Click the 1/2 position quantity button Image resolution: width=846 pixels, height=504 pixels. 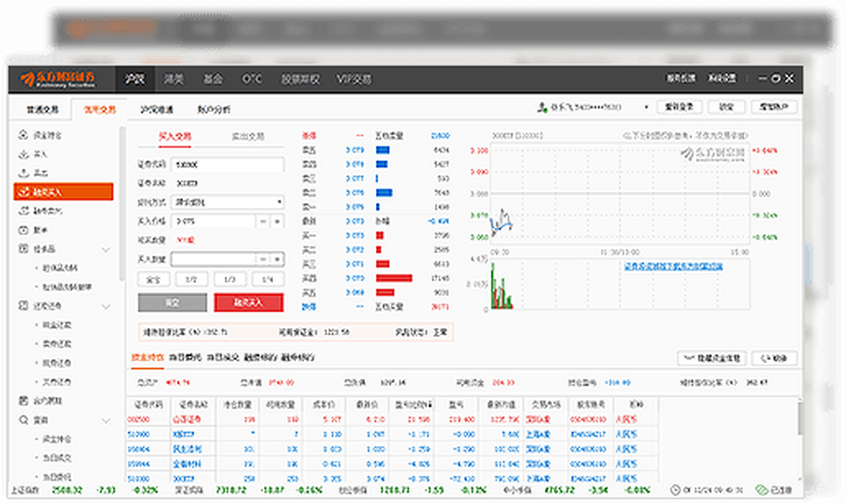pyautogui.click(x=192, y=279)
